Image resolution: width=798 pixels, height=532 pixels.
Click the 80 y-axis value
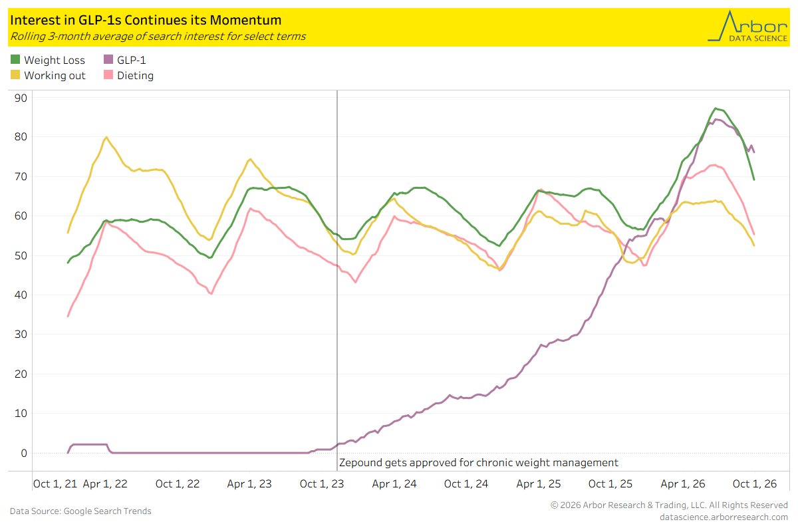[21, 137]
